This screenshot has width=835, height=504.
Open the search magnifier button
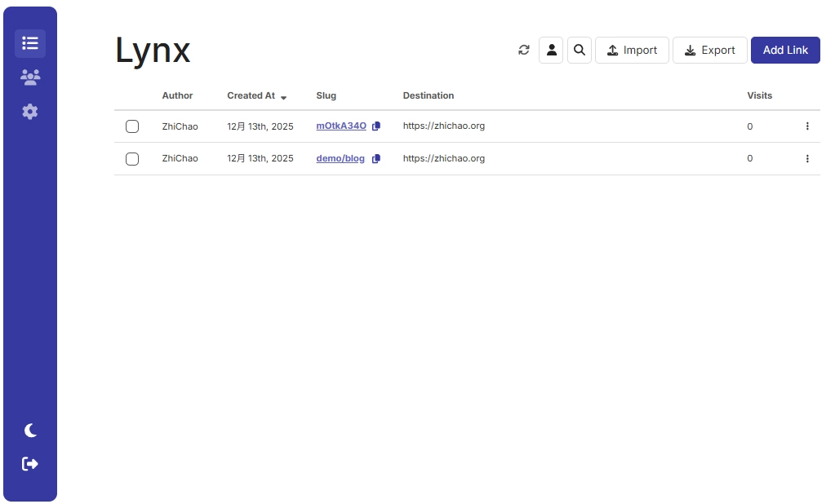580,51
